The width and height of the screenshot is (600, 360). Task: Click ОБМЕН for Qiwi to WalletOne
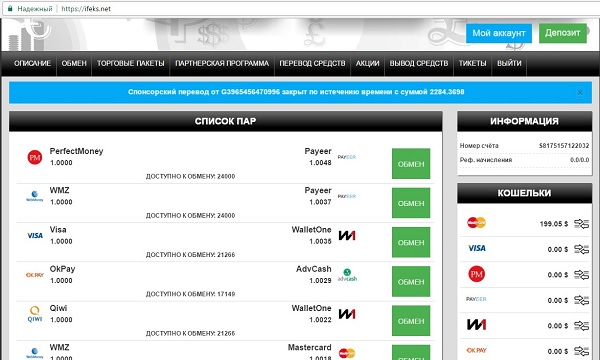pos(411,321)
